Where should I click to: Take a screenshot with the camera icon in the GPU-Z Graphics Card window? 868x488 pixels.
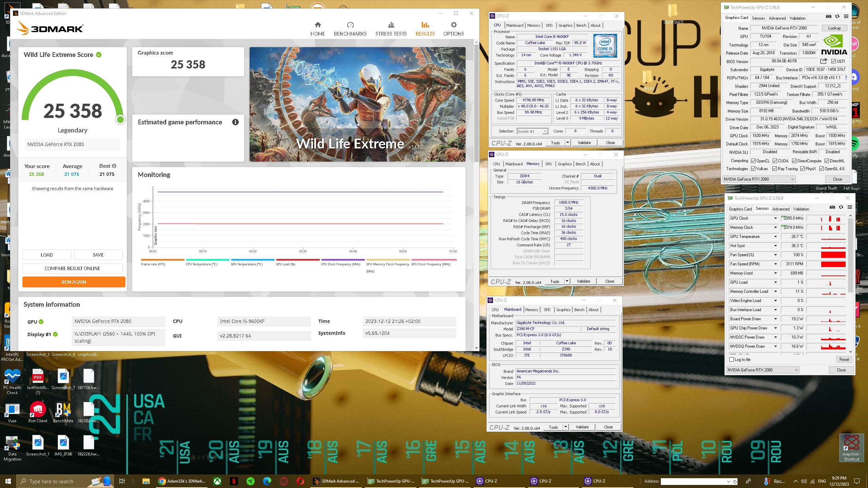(x=829, y=17)
